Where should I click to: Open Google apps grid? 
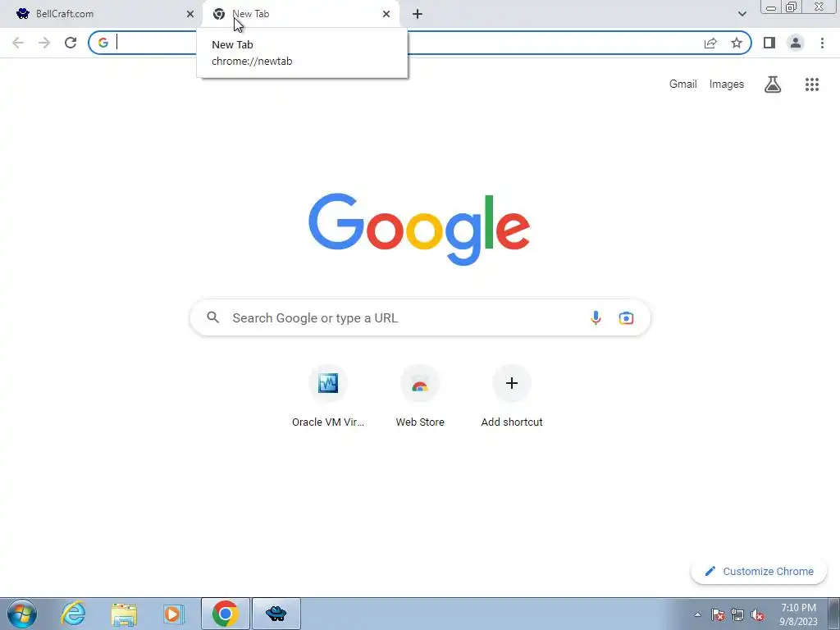pos(812,84)
